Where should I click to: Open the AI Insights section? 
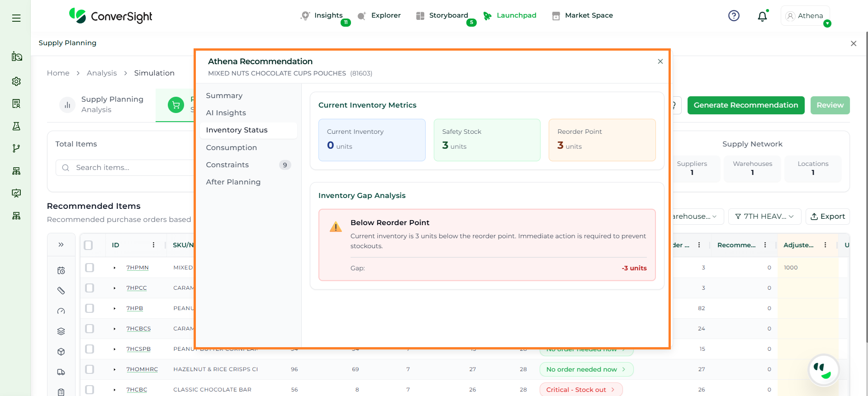coord(226,113)
